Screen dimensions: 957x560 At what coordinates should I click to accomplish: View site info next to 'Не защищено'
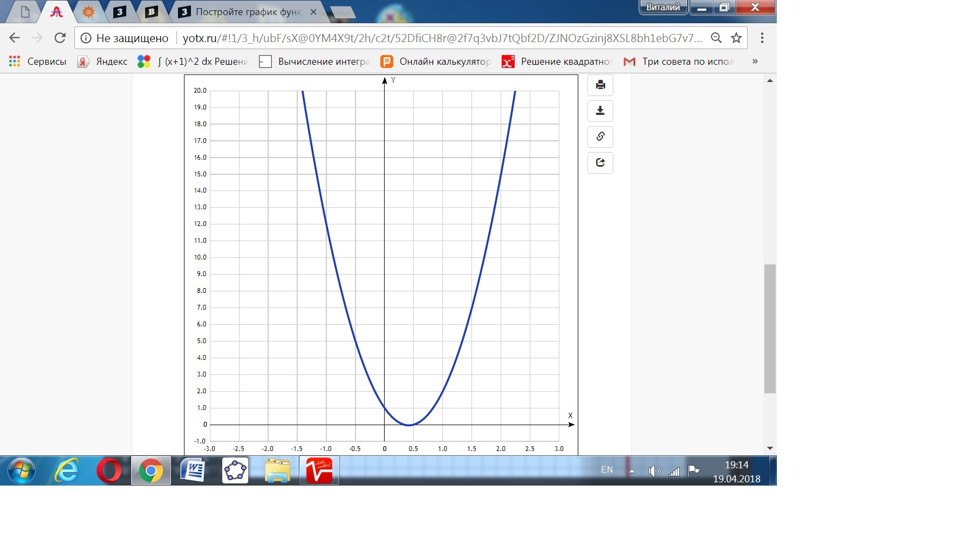(86, 38)
